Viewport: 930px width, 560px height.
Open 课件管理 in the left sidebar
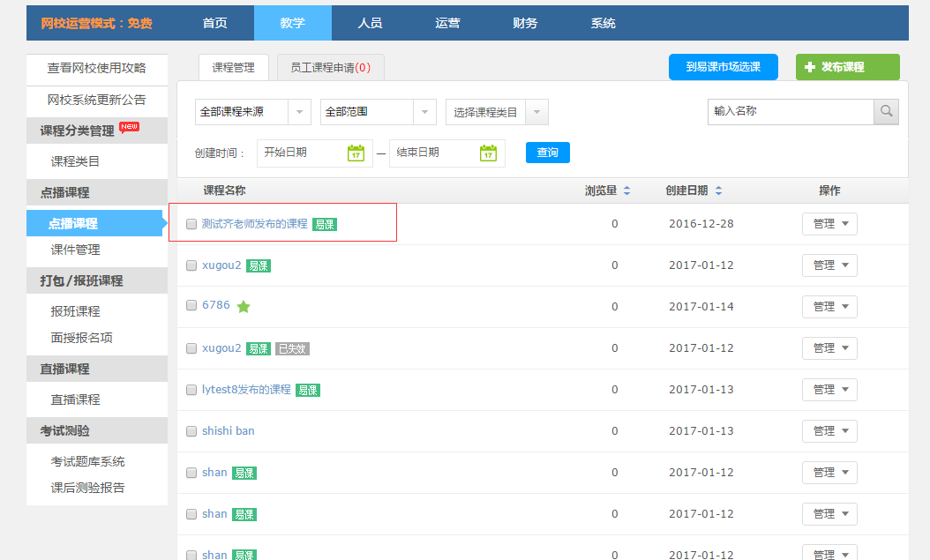[x=75, y=250]
